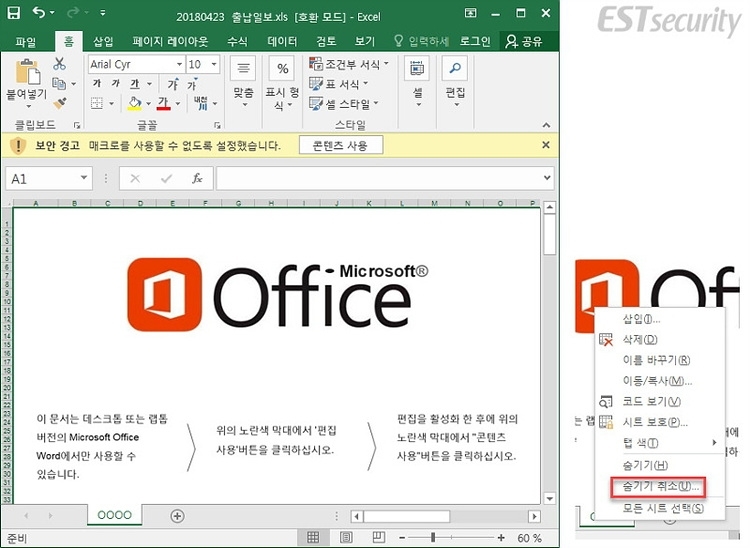750x548 pixels.
Task: Click the Save icon in title bar
Action: 13,13
